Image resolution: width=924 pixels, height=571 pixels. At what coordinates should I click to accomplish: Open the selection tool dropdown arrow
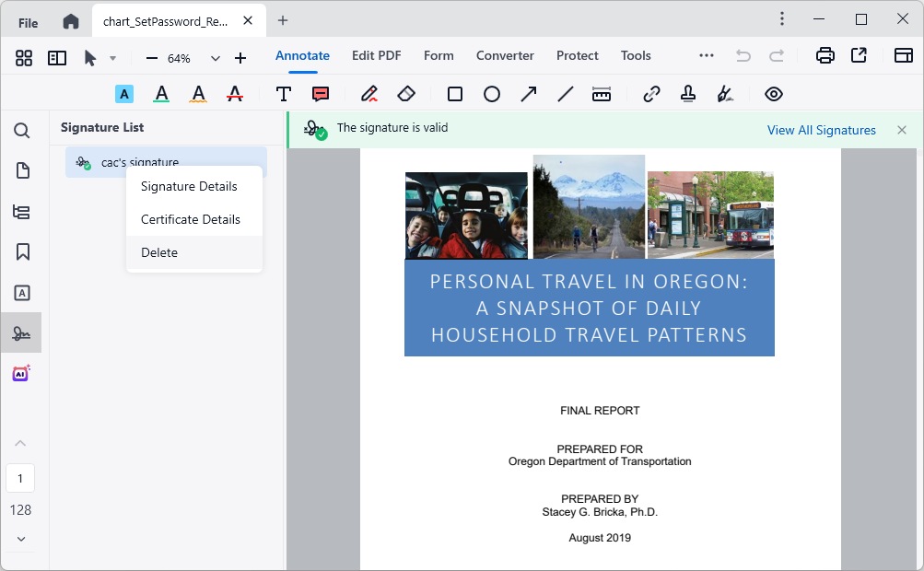coord(114,57)
